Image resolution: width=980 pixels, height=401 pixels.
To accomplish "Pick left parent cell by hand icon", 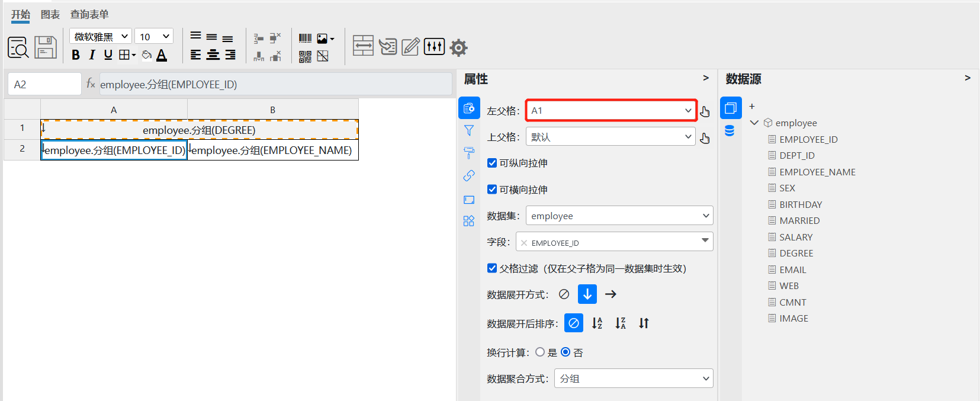I will coord(705,111).
